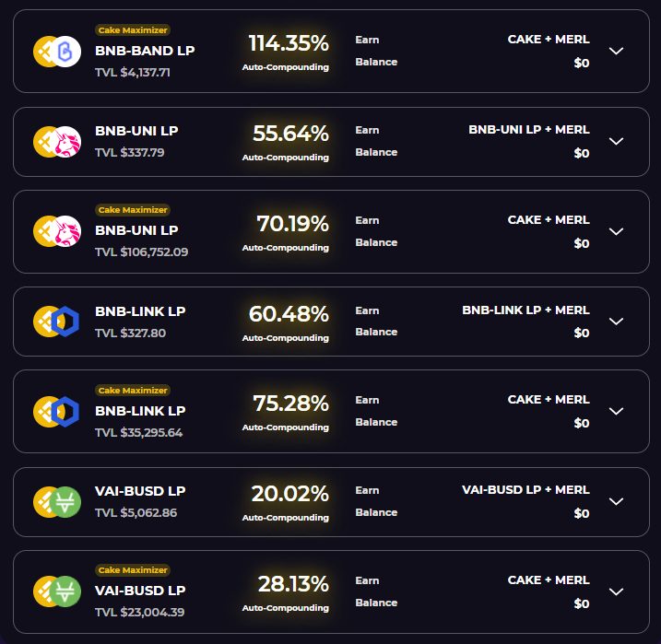Expand the 60.48% BNB-LINK LP pool chevron

coord(617,322)
